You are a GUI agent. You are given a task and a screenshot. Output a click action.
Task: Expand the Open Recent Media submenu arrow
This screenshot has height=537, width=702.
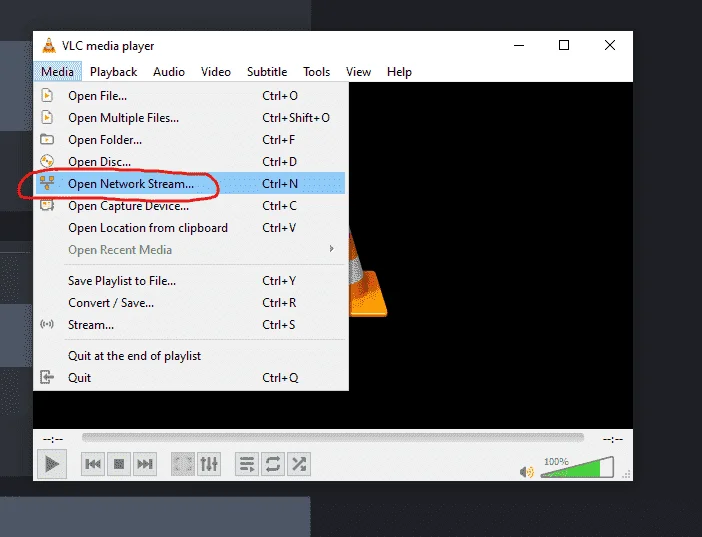tap(331, 249)
